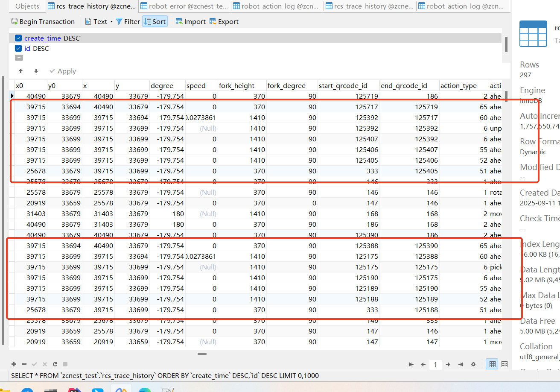
Task: Move sort criterion up with arrow
Action: 20,71
